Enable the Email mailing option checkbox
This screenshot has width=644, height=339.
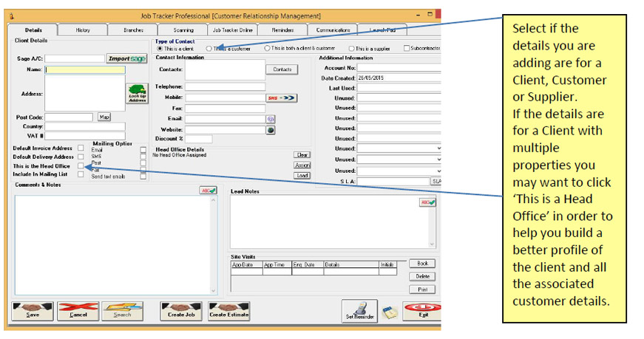point(143,150)
